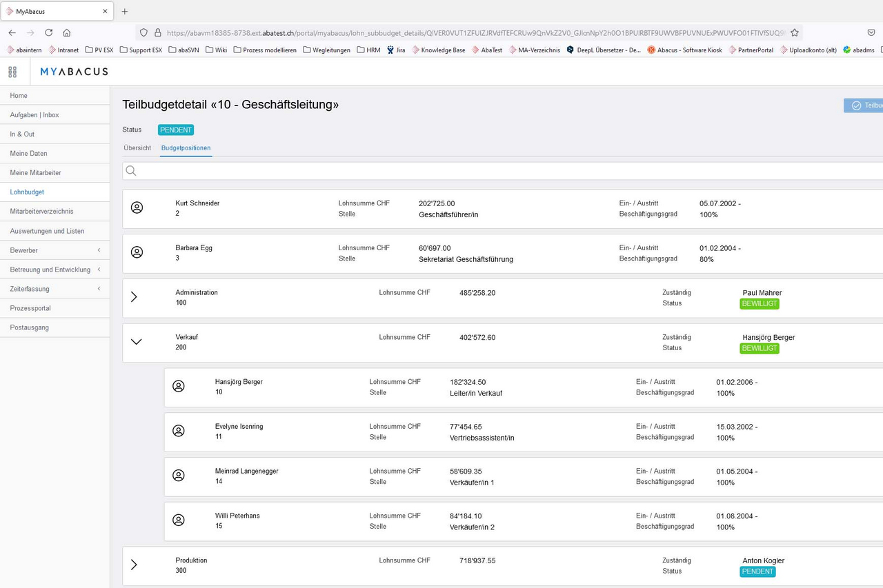Click the search magnifier icon
This screenshot has width=883, height=588.
pos(131,171)
